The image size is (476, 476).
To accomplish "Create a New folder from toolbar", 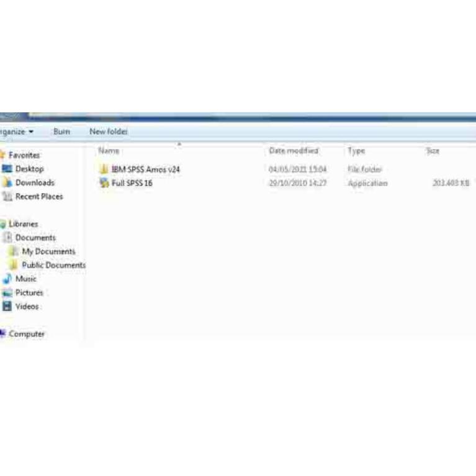I will tap(109, 132).
